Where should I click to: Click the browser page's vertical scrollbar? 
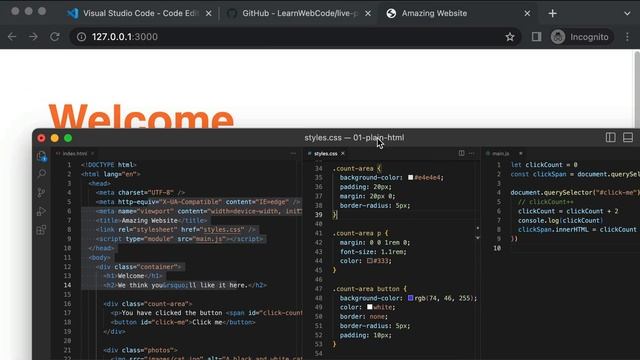[x=637, y=89]
